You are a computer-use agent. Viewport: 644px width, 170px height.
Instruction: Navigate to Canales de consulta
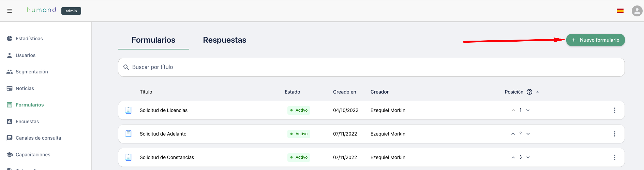pyautogui.click(x=38, y=138)
